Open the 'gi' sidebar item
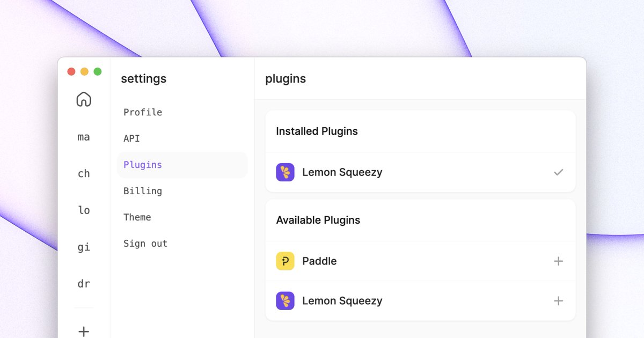 coord(84,247)
